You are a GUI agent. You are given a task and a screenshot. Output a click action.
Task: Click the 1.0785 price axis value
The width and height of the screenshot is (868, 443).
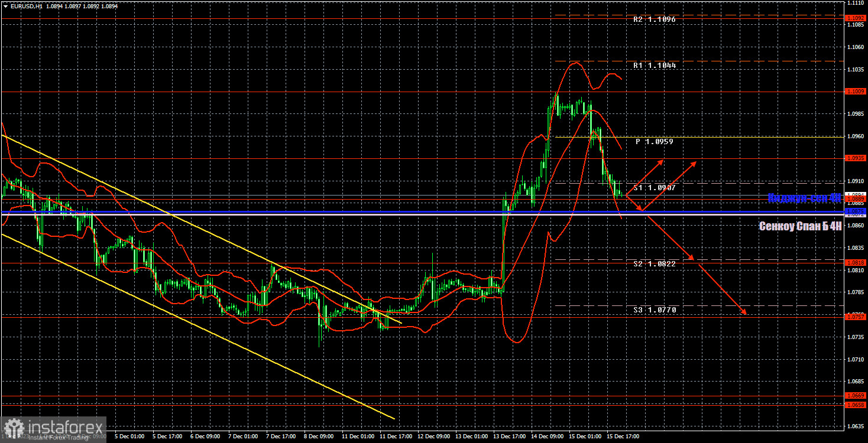click(x=856, y=292)
